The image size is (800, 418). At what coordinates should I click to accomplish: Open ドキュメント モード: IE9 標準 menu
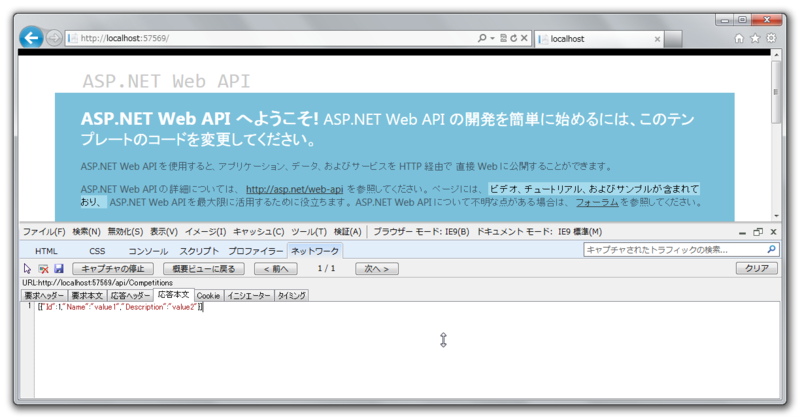539,232
